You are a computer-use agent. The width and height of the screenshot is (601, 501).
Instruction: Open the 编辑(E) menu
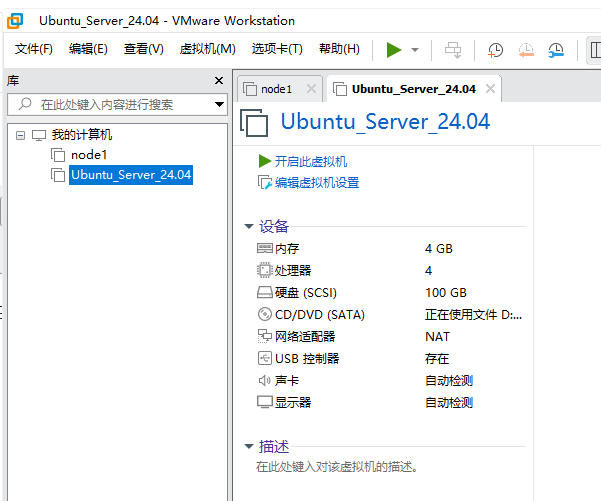pos(88,49)
